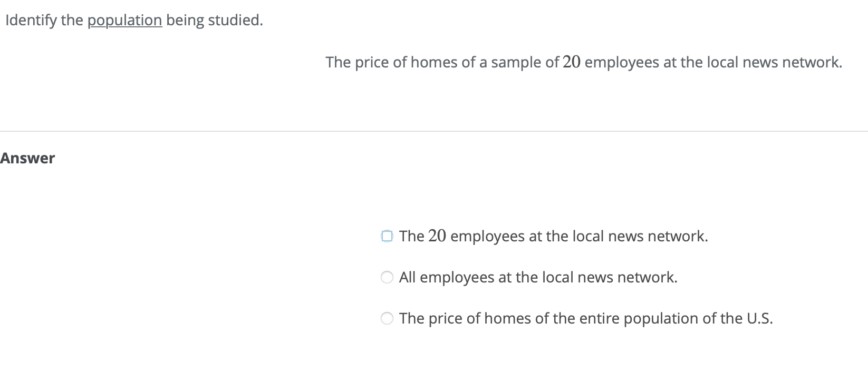Screen dimensions: 868x391
Task: Click the number "20" in the first option
Action: [x=437, y=236]
